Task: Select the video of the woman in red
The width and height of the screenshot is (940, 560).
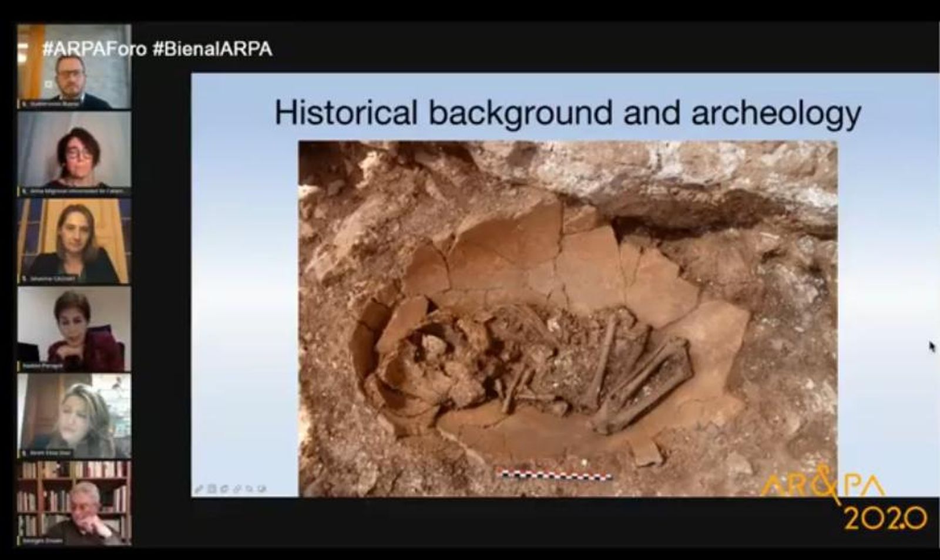Action: point(75,328)
